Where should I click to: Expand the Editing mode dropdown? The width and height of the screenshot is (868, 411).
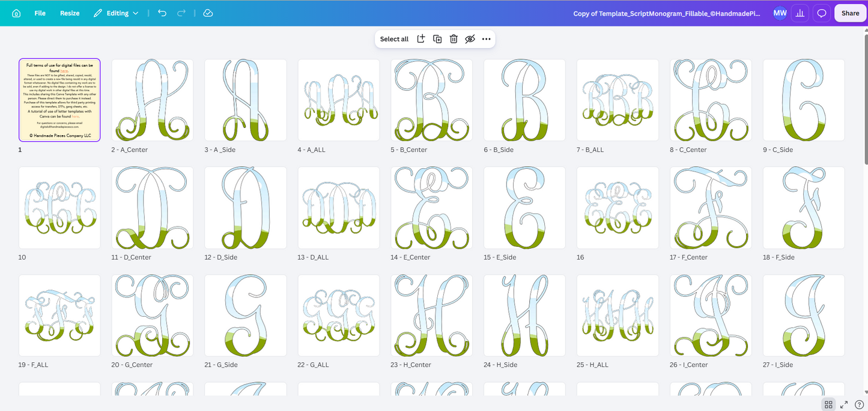pyautogui.click(x=116, y=13)
